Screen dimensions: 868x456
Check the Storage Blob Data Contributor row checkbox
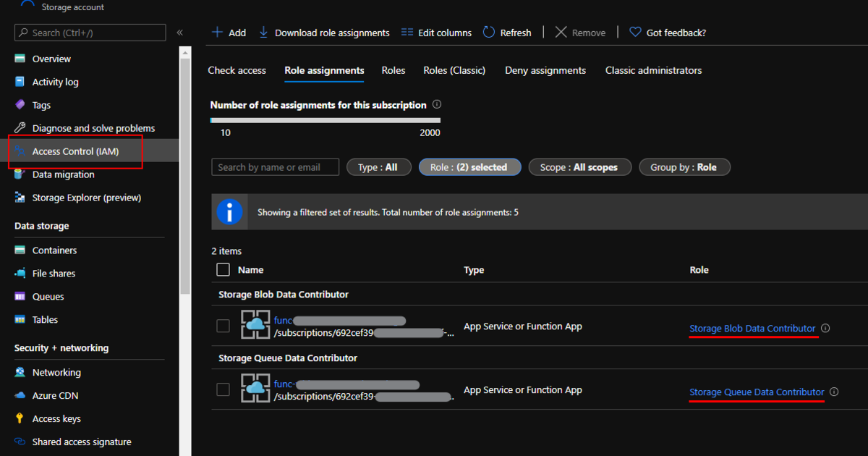coord(224,326)
